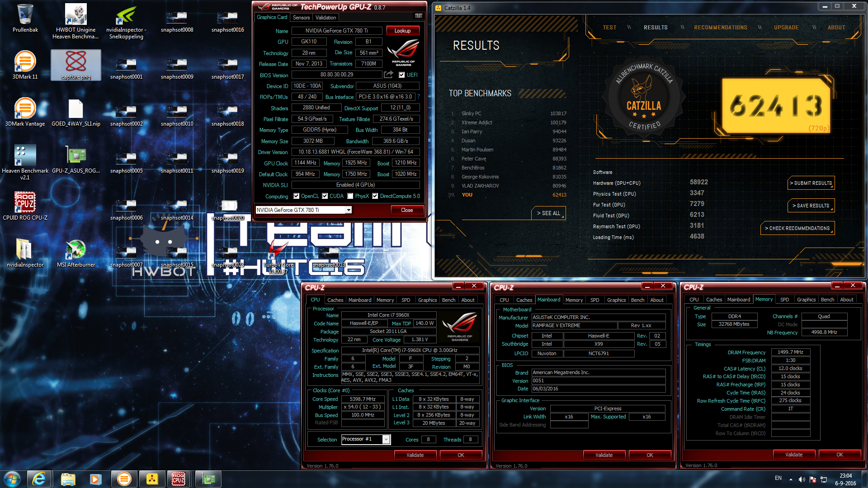The image size is (868, 488).
Task: Open the 3DMark Vantage desktop icon
Action: tap(25, 112)
